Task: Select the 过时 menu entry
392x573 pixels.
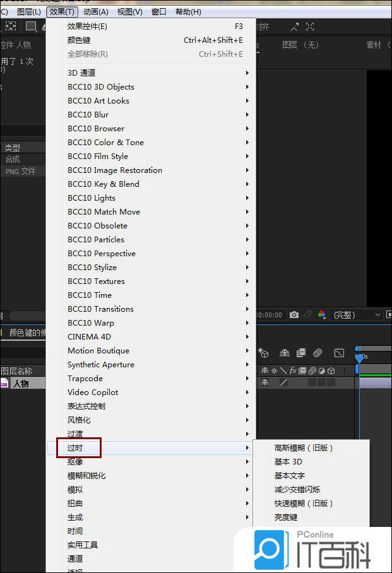Action: tap(151, 447)
